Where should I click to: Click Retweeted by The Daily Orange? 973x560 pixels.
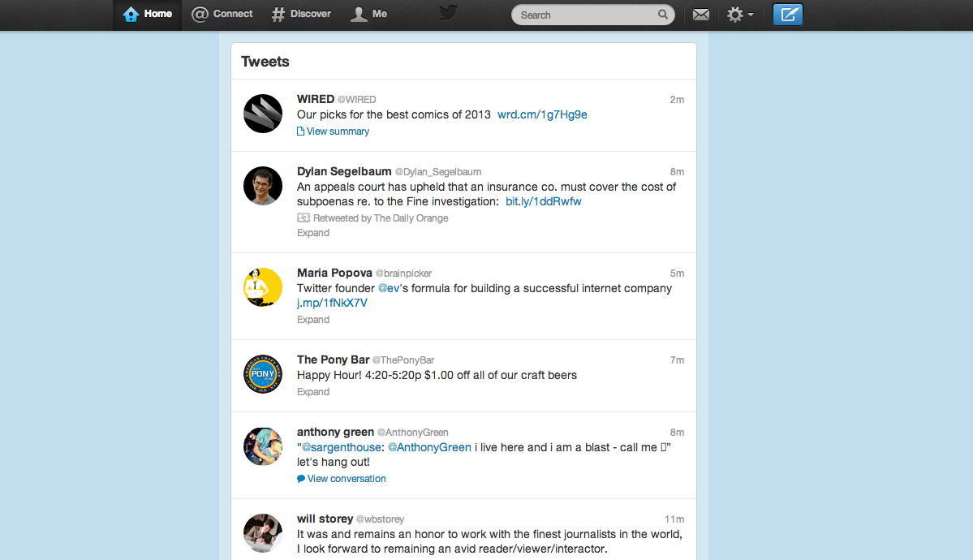[x=373, y=218]
